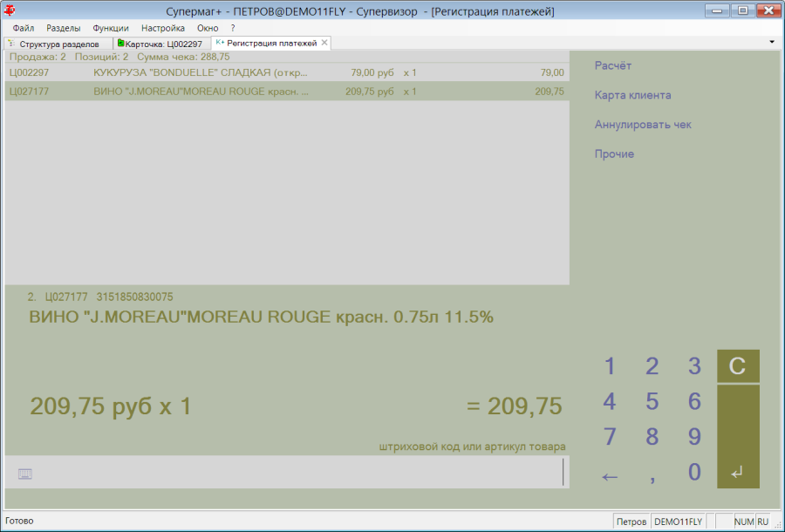Click the C clear button on the keypad
This screenshot has width=785, height=532.
738,365
